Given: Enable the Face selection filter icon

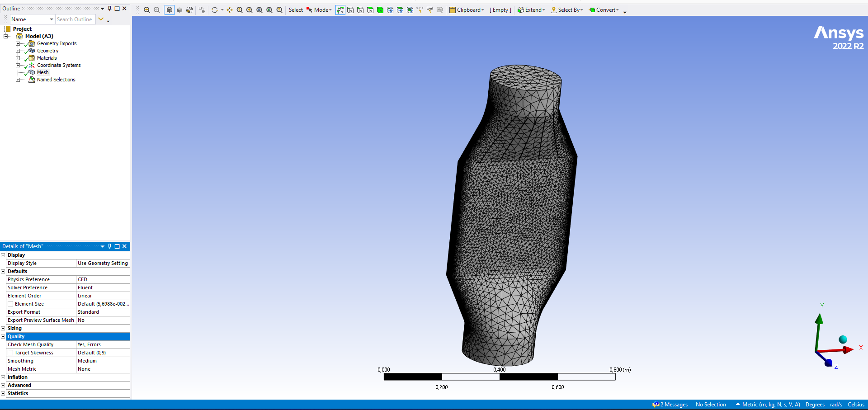Looking at the screenshot, I should (x=370, y=10).
